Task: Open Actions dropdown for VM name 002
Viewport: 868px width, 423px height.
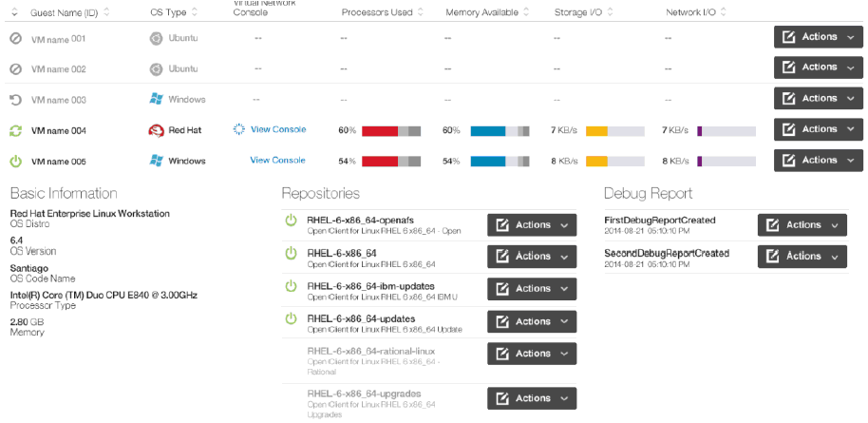Action: pyautogui.click(x=818, y=67)
